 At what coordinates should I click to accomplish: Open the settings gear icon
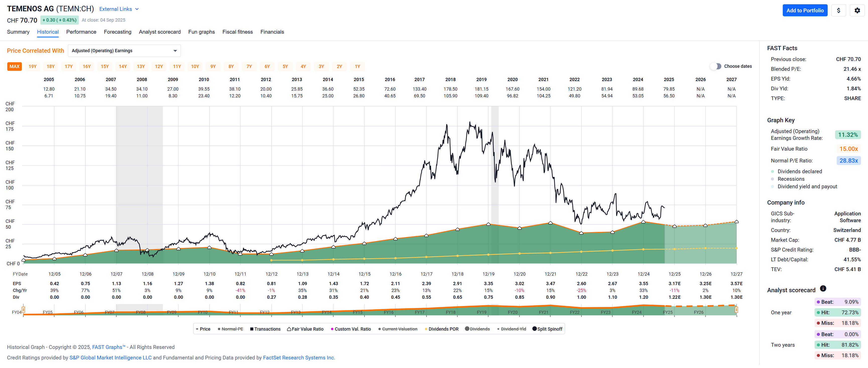(x=857, y=11)
